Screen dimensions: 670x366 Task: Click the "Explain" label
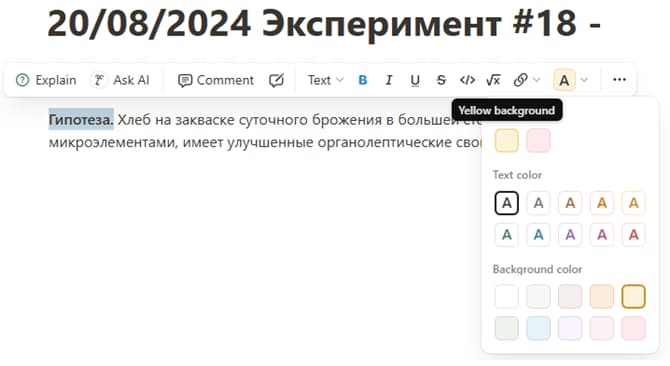[56, 80]
